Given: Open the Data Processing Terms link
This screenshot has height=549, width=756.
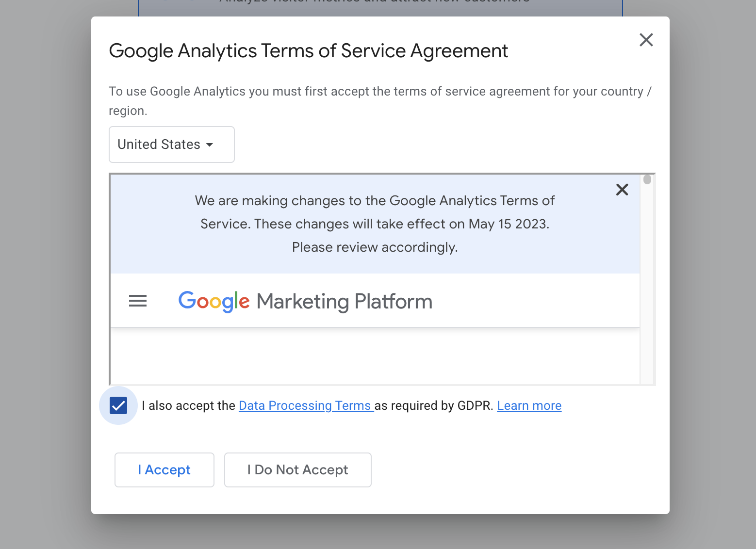Looking at the screenshot, I should click(x=306, y=405).
